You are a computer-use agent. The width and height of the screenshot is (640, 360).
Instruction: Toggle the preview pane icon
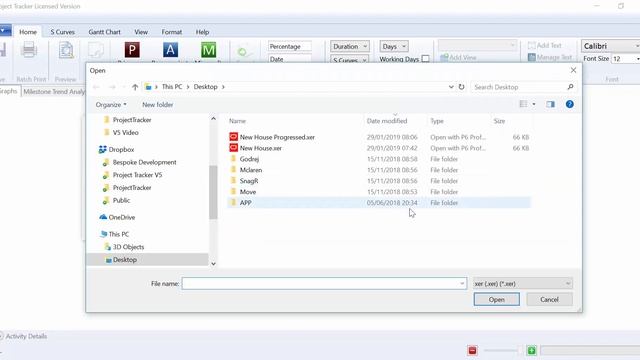click(551, 104)
